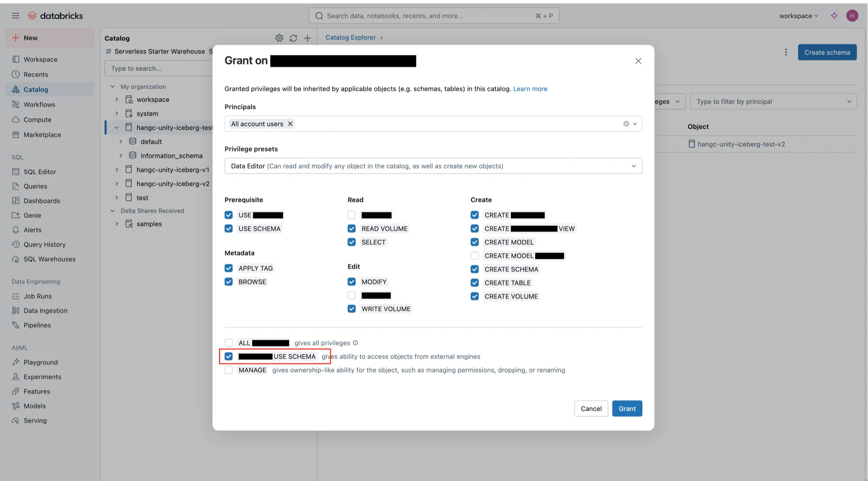This screenshot has height=481, width=868.
Task: Click the Data Ingestion icon
Action: [x=16, y=311]
